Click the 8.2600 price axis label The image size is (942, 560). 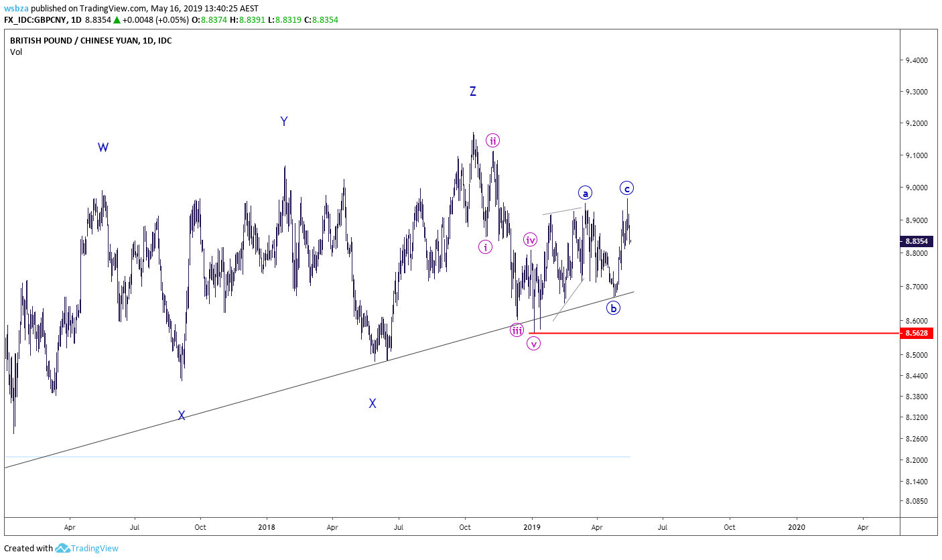coord(916,439)
